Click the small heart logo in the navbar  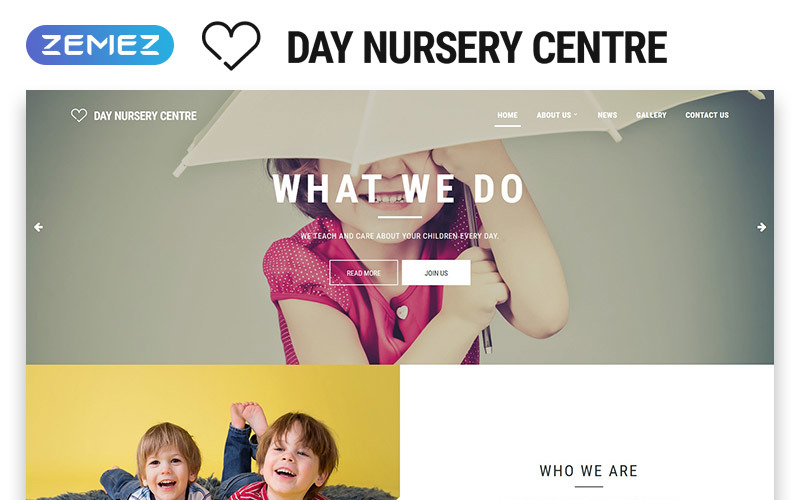pyautogui.click(x=79, y=115)
